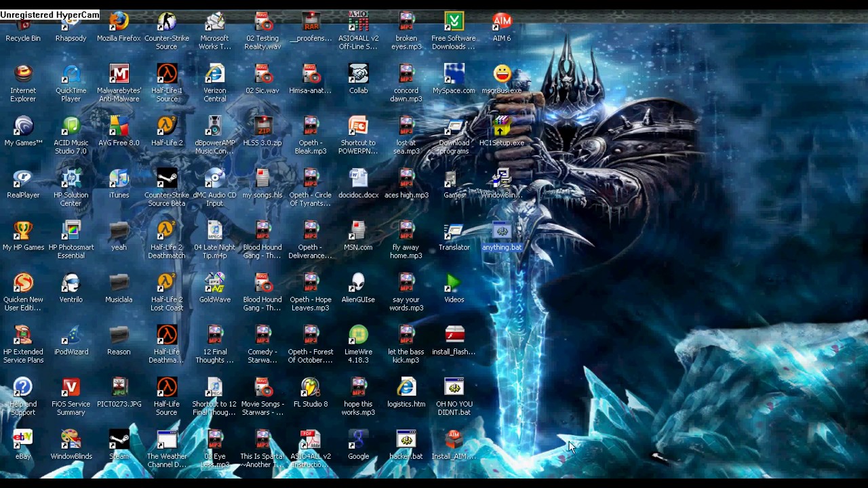868x488 pixels.
Task: Click the My HP Games icon
Action: [23, 235]
